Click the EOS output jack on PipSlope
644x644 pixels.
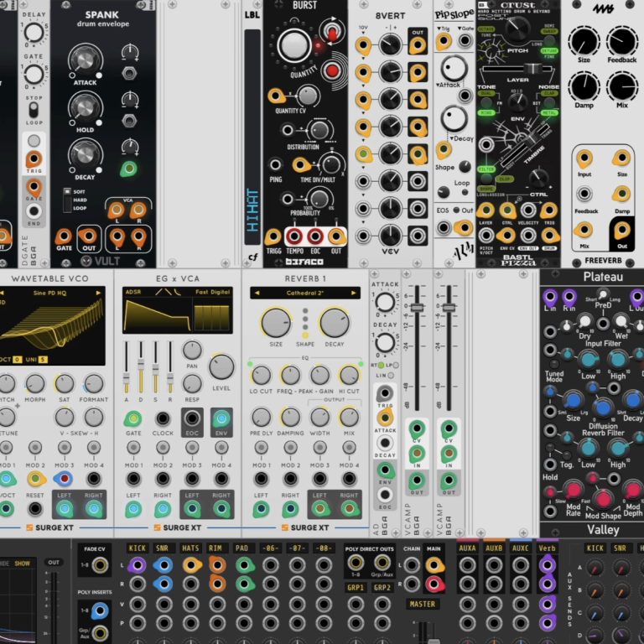coord(444,227)
